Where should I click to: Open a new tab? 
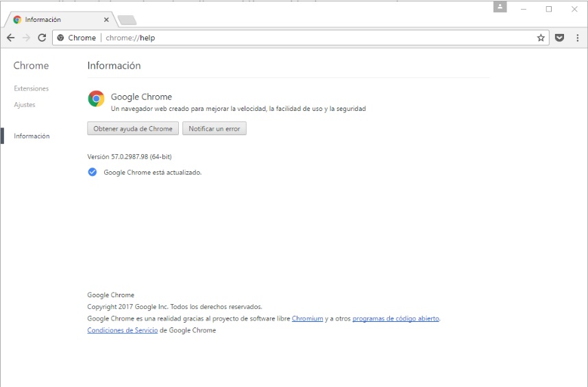[127, 20]
